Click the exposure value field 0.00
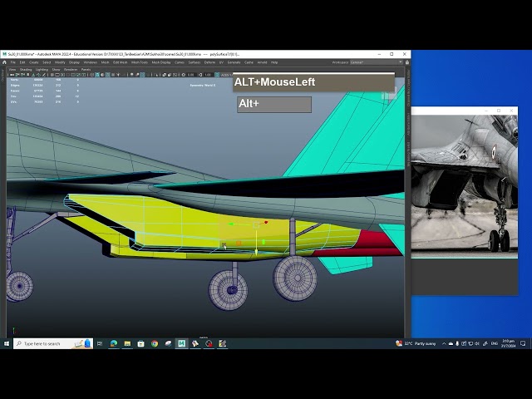 [191, 75]
